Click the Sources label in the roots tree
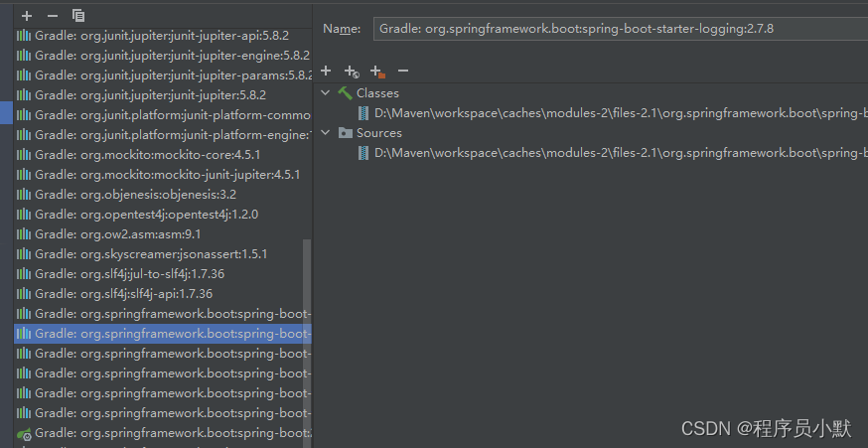This screenshot has width=868, height=448. (x=379, y=133)
